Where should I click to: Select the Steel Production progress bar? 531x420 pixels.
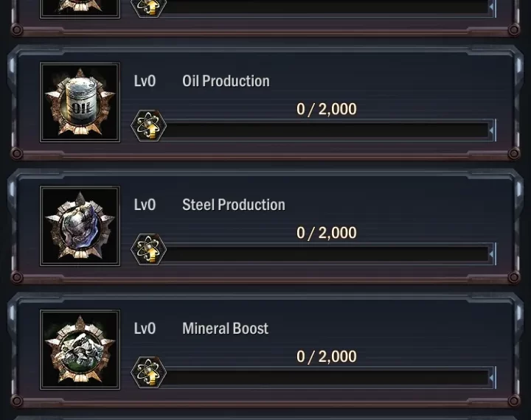coord(328,255)
